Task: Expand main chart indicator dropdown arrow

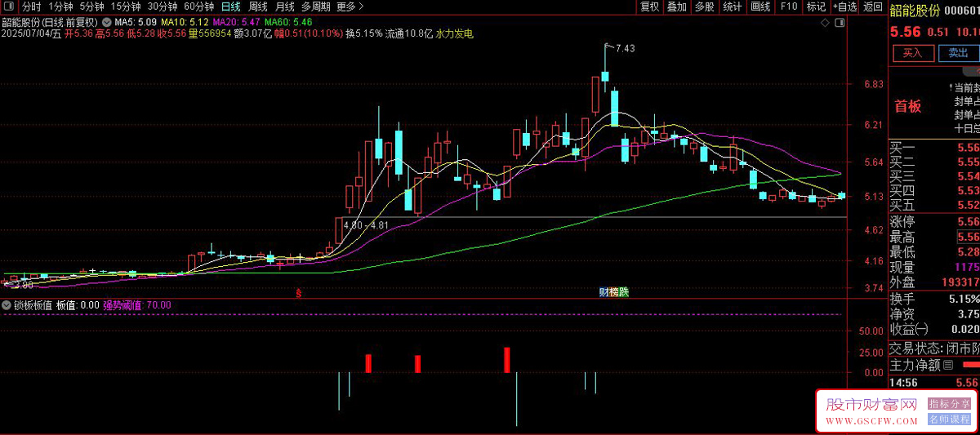Action: point(106,21)
